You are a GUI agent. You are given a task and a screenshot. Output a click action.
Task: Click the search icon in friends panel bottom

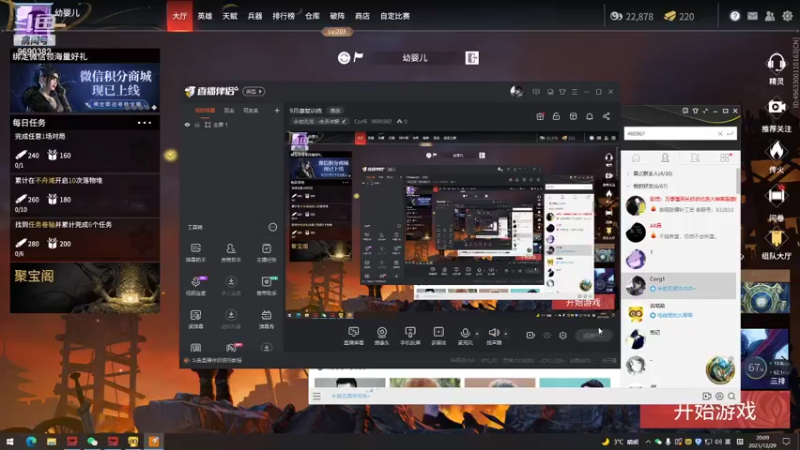[732, 396]
